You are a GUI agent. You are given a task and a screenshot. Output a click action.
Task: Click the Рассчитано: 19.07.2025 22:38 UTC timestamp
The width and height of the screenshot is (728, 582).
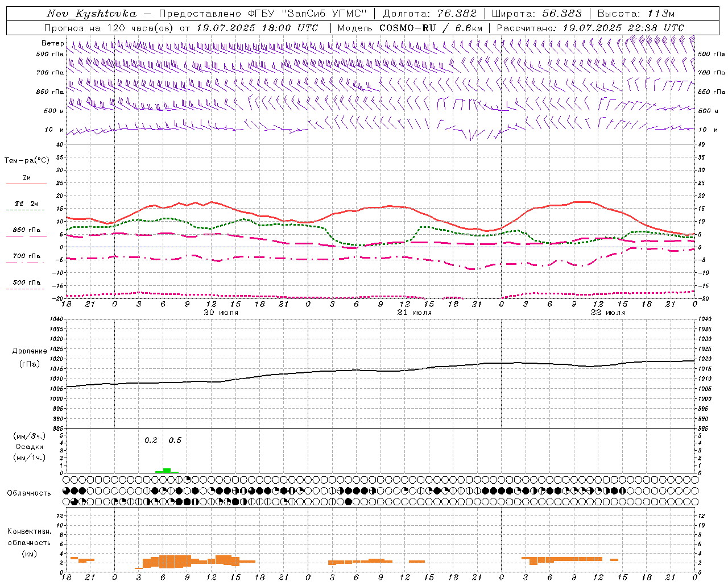tap(590, 28)
